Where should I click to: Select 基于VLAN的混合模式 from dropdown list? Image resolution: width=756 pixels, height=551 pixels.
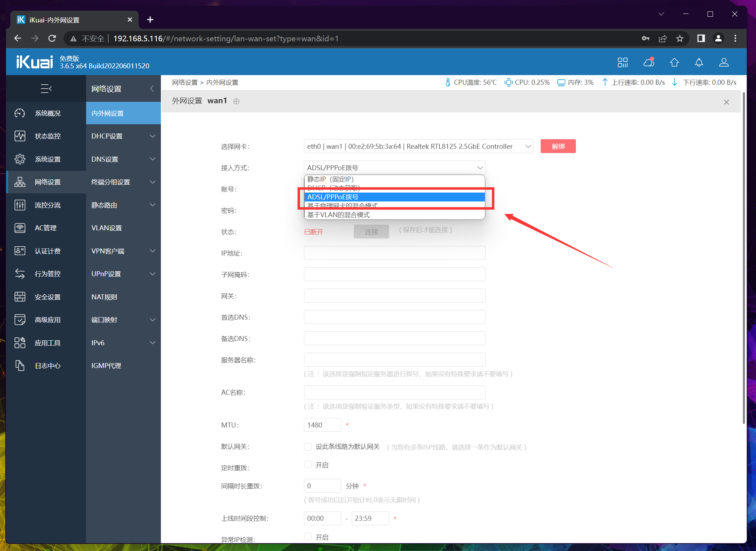tap(338, 215)
